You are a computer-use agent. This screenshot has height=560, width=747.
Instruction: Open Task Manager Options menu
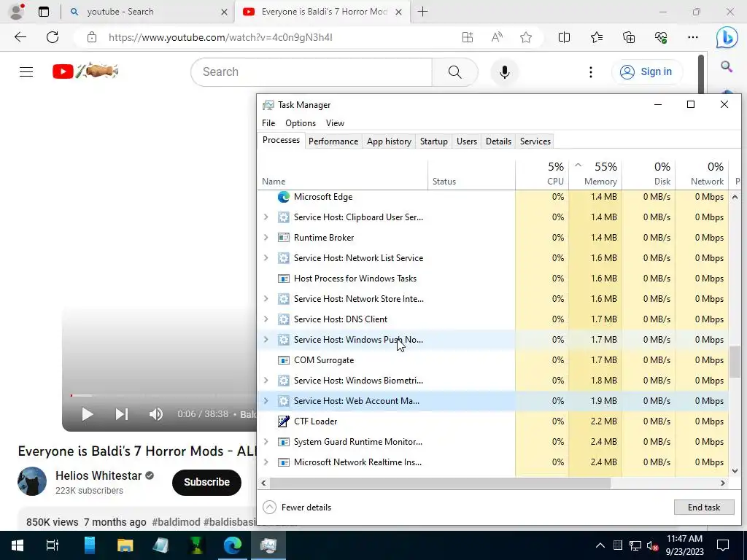(x=300, y=122)
